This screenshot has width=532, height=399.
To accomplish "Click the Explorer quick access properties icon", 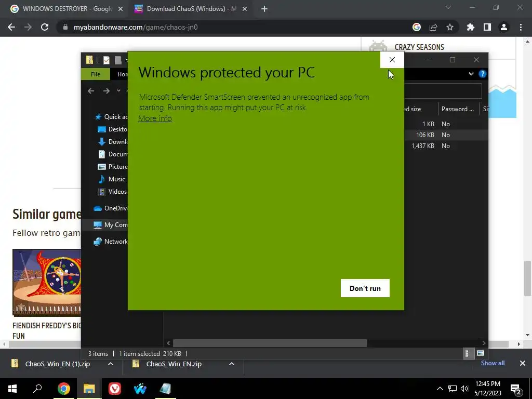I will (106, 60).
